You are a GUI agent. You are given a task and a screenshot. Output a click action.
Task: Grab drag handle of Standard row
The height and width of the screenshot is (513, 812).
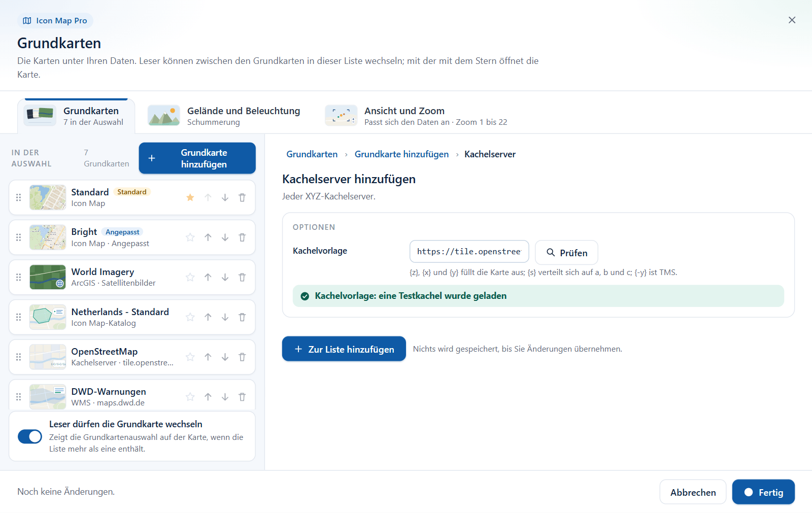pyautogui.click(x=19, y=197)
